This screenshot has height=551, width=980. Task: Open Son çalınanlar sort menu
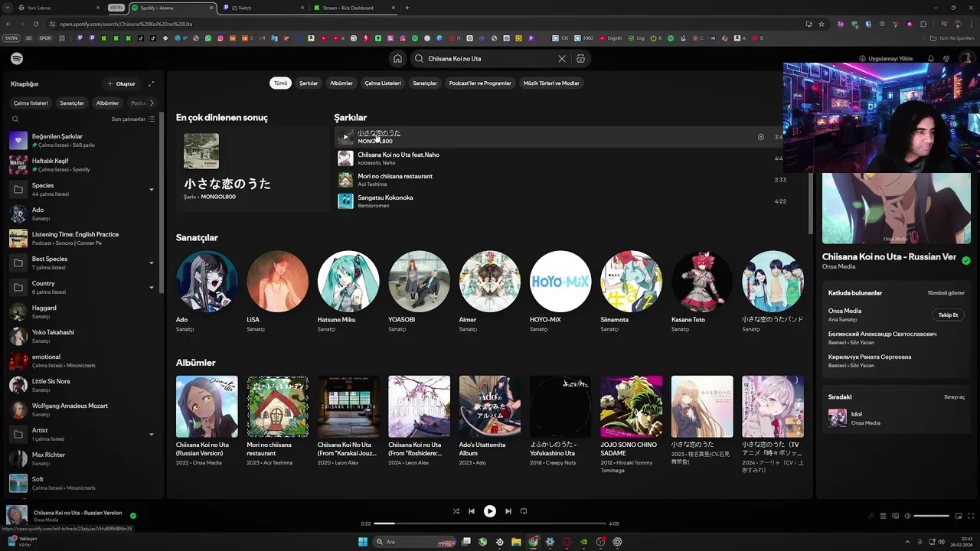click(133, 119)
